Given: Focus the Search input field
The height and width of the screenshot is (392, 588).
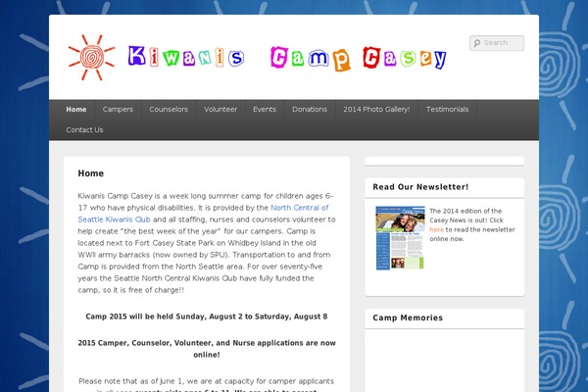Looking at the screenshot, I should click(497, 43).
